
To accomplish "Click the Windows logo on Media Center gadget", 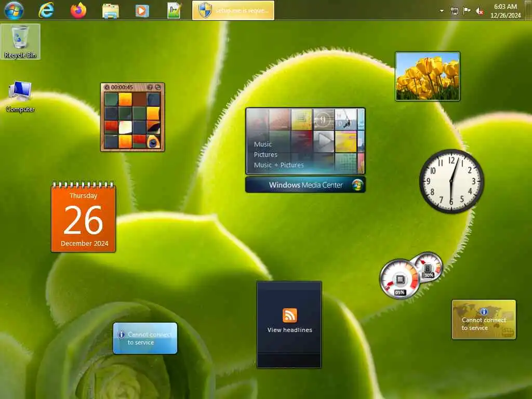I will point(357,185).
